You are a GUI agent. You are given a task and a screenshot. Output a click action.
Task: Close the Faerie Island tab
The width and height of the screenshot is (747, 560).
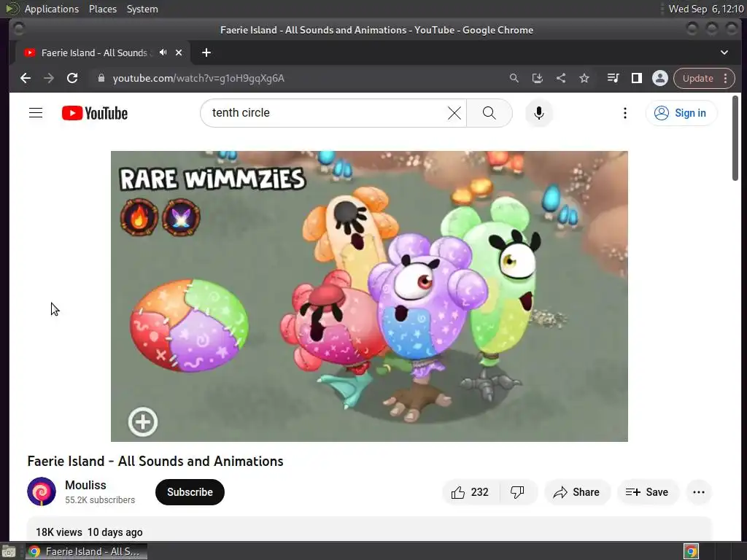click(x=179, y=52)
